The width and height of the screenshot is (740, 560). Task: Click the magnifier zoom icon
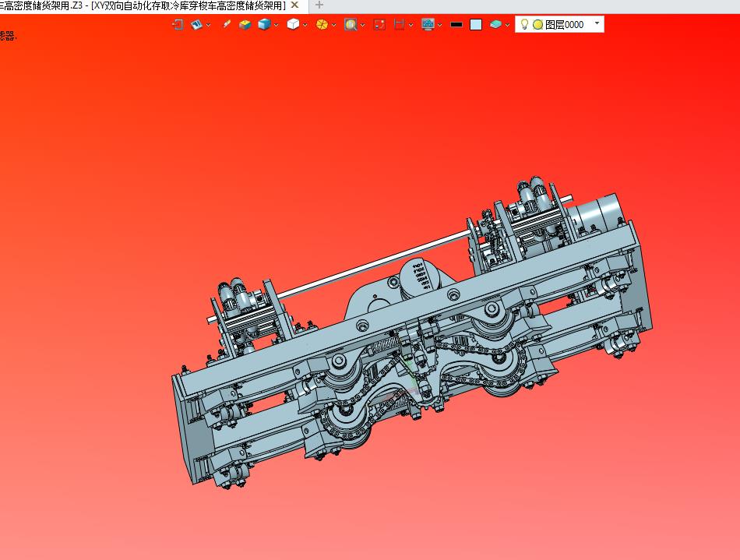pyautogui.click(x=351, y=24)
